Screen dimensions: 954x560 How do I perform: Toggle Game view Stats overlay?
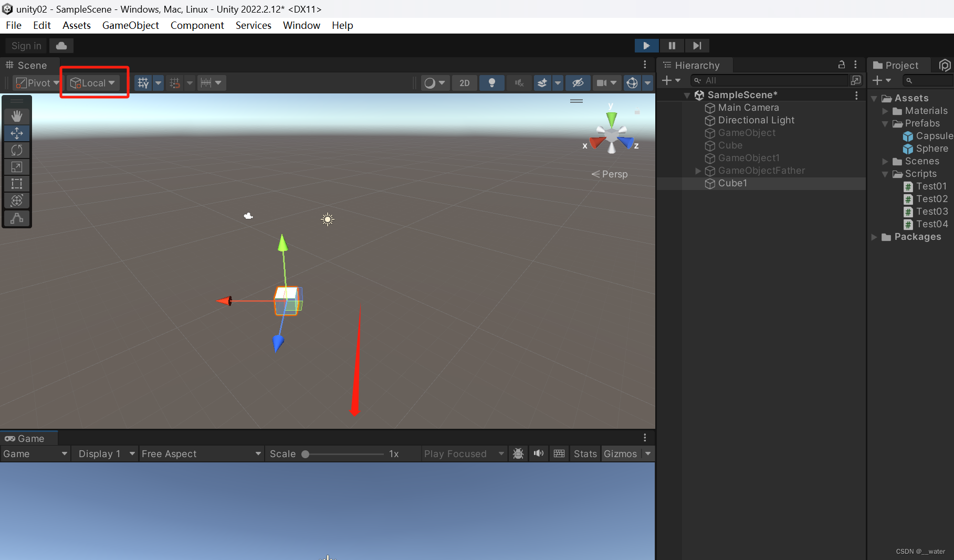[585, 454]
